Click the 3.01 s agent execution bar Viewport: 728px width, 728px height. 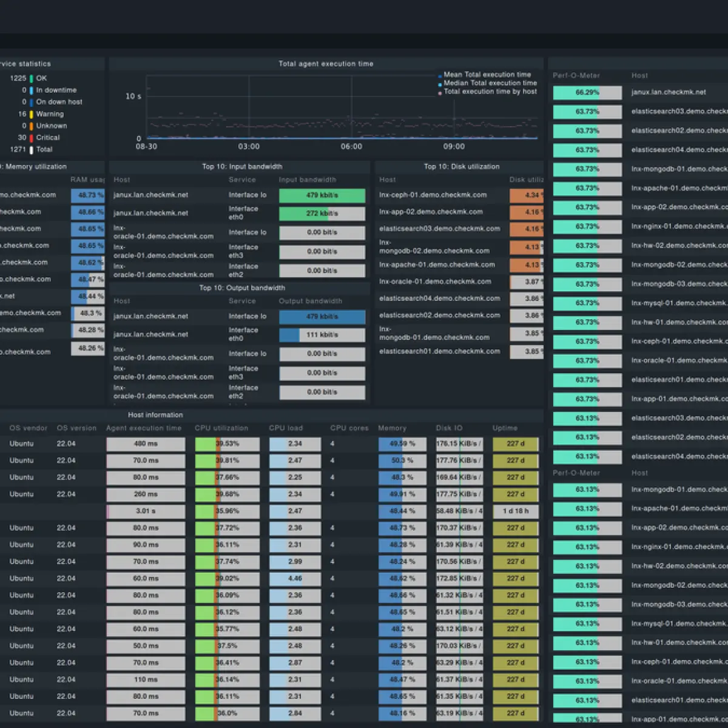coord(146,511)
